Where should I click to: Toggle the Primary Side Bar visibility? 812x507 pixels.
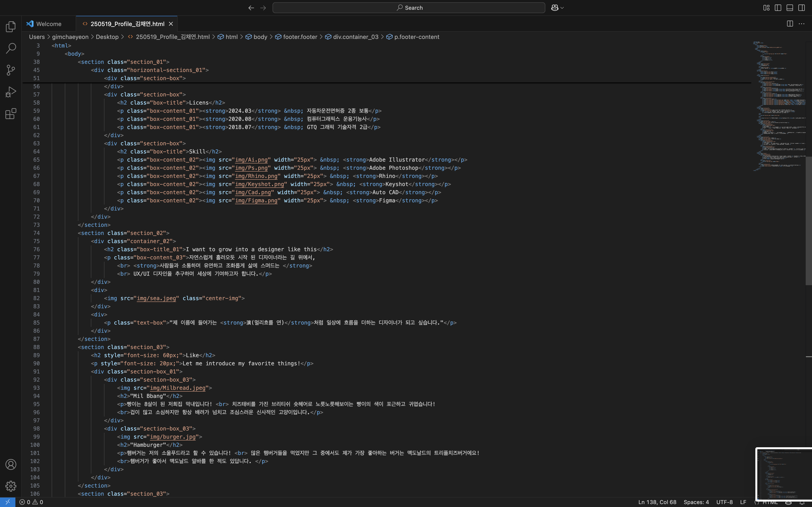coord(778,8)
